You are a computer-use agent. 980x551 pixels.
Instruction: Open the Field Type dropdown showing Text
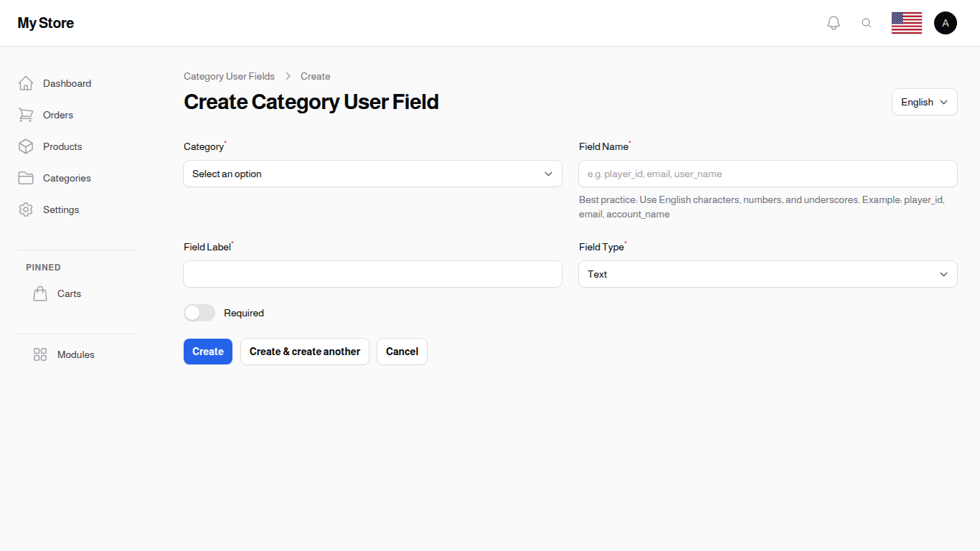tap(768, 274)
